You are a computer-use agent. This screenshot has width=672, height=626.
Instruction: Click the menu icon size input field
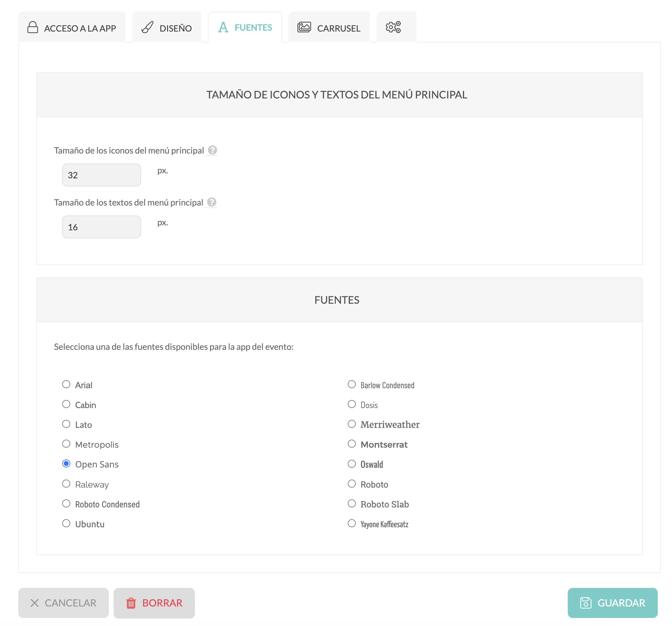coord(101,175)
